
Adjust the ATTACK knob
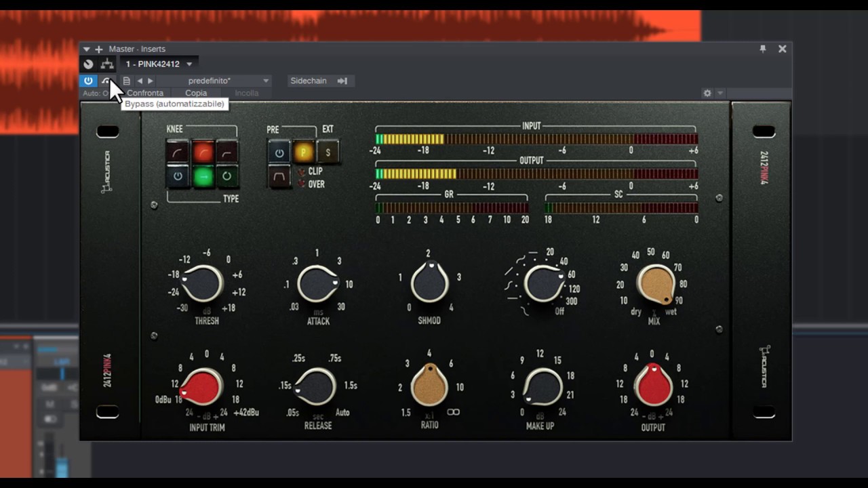tap(317, 284)
